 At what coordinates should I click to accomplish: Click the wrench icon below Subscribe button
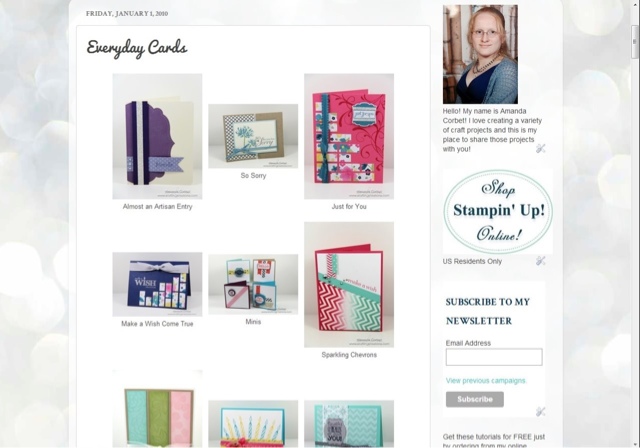click(x=540, y=412)
